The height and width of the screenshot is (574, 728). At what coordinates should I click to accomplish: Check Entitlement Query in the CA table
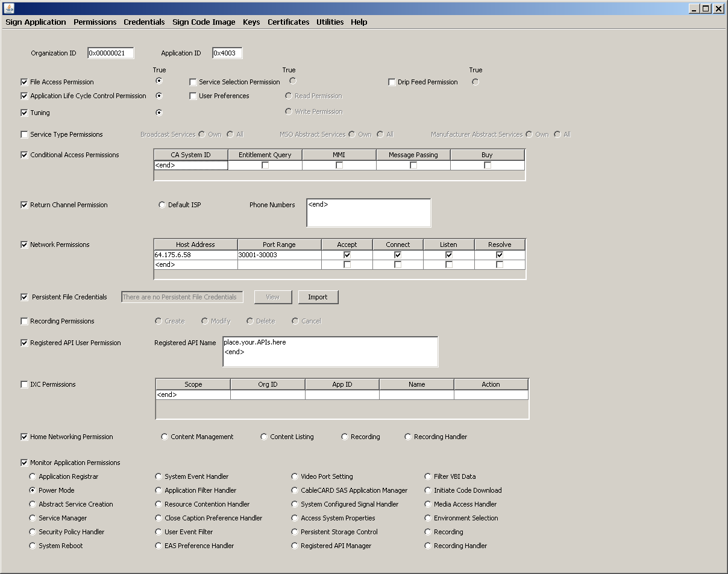(265, 165)
